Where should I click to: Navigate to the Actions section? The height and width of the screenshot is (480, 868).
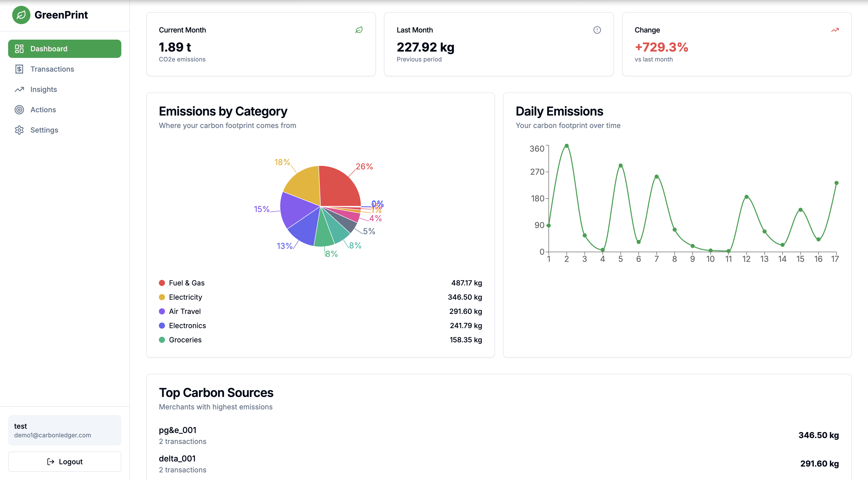click(43, 109)
